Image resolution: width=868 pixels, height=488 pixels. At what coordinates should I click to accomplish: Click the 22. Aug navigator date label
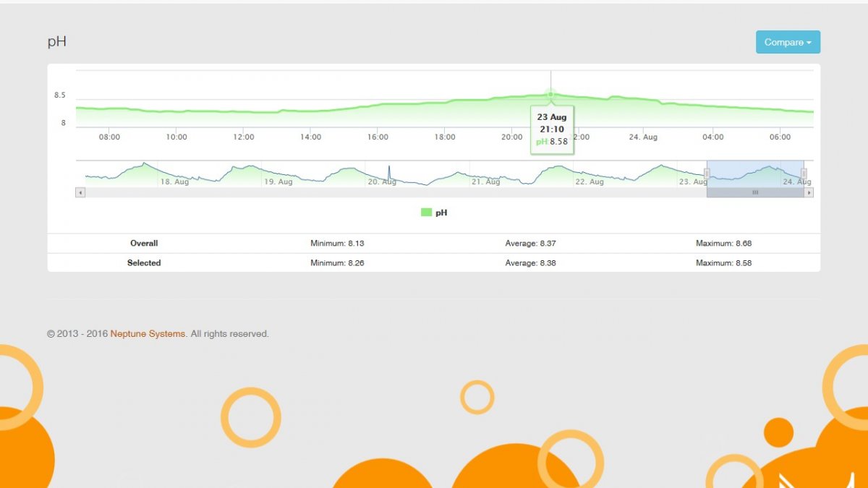590,182
